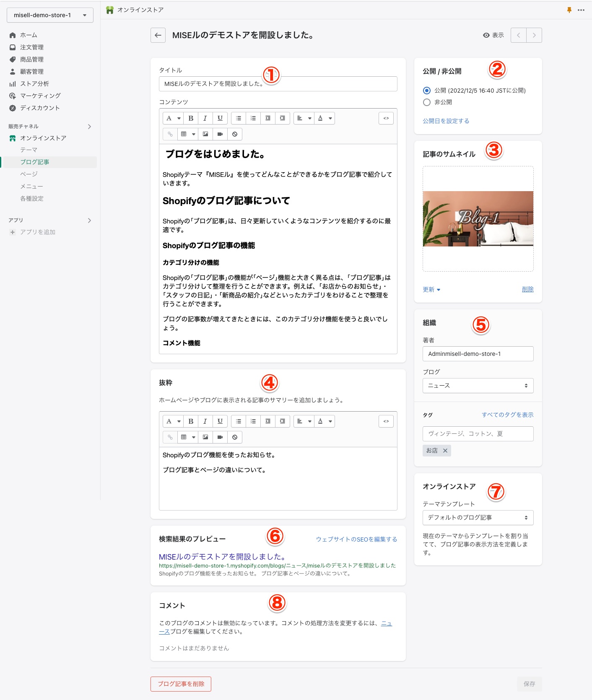Open the misell-demo-store-1 store switcher
The height and width of the screenshot is (700, 592).
(50, 15)
